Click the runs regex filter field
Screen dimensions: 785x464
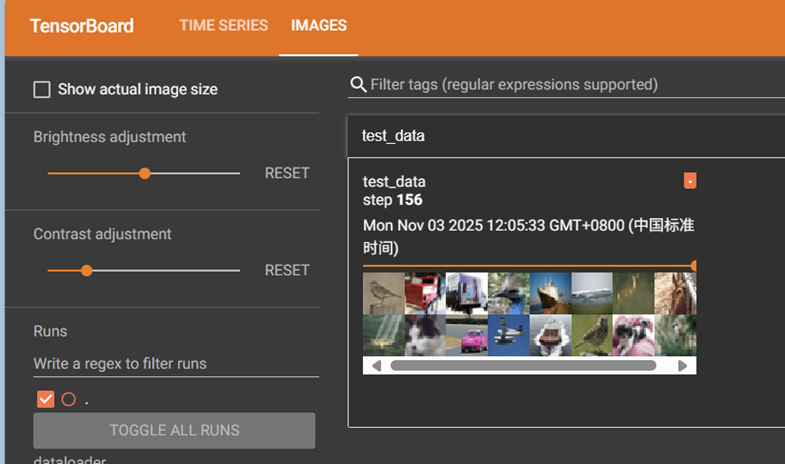coord(175,364)
